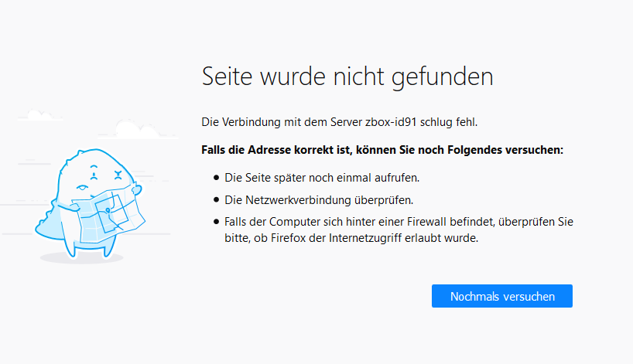Click the small cloud above the dinosaur
The width and height of the screenshot is (633, 364).
point(40,115)
